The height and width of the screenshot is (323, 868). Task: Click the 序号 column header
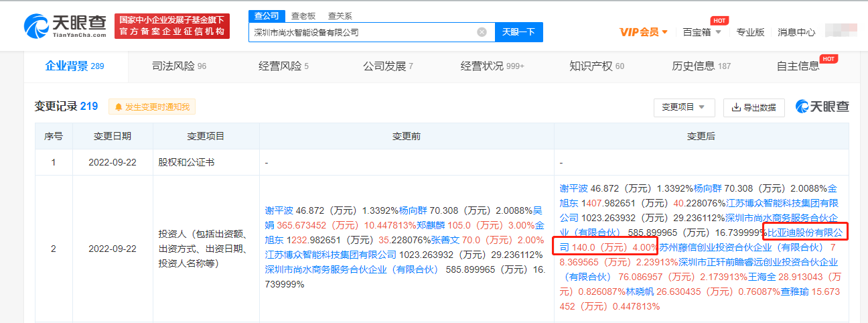[x=54, y=136]
